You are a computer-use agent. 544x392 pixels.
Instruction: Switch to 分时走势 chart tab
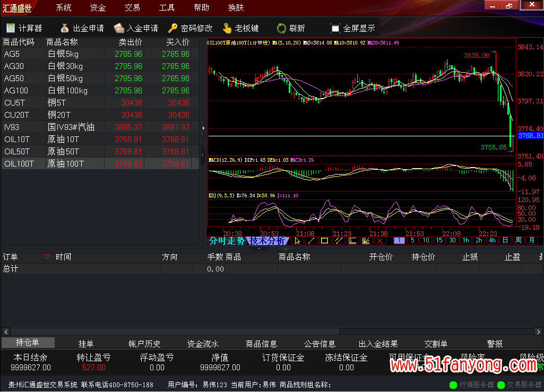pos(227,241)
